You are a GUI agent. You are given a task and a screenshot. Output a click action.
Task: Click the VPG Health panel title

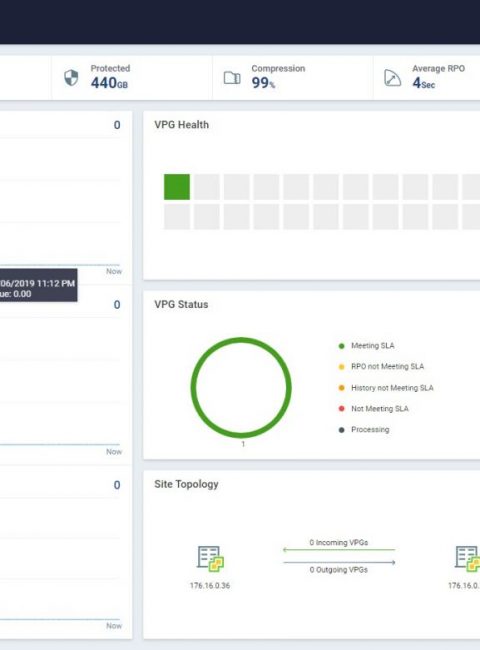point(182,125)
